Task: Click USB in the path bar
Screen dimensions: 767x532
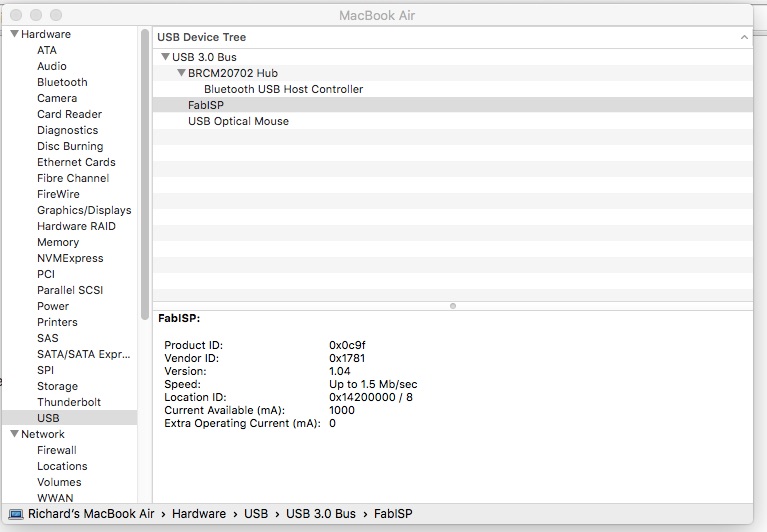Action: pyautogui.click(x=256, y=514)
